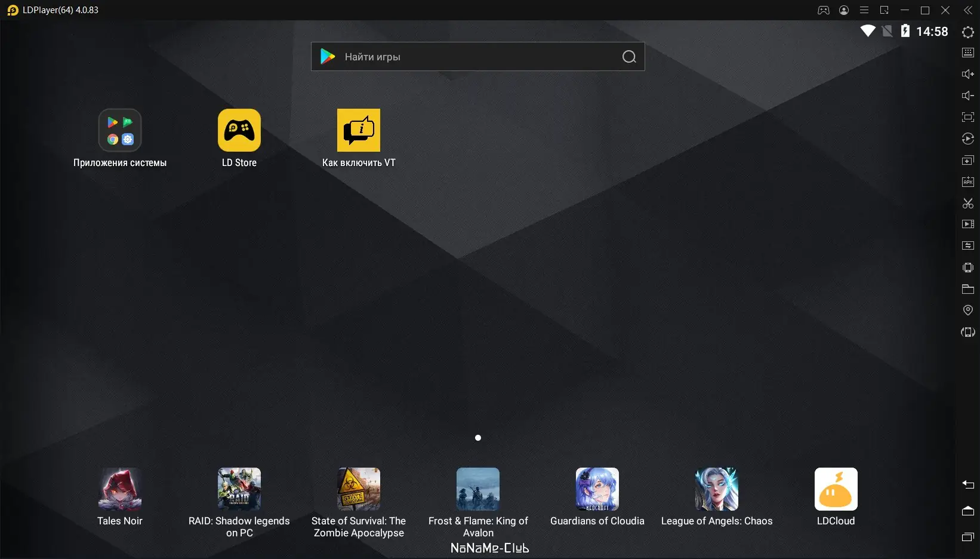Screen dimensions: 980x559
Task: Click the home screen page indicator dot
Action: 478,438
